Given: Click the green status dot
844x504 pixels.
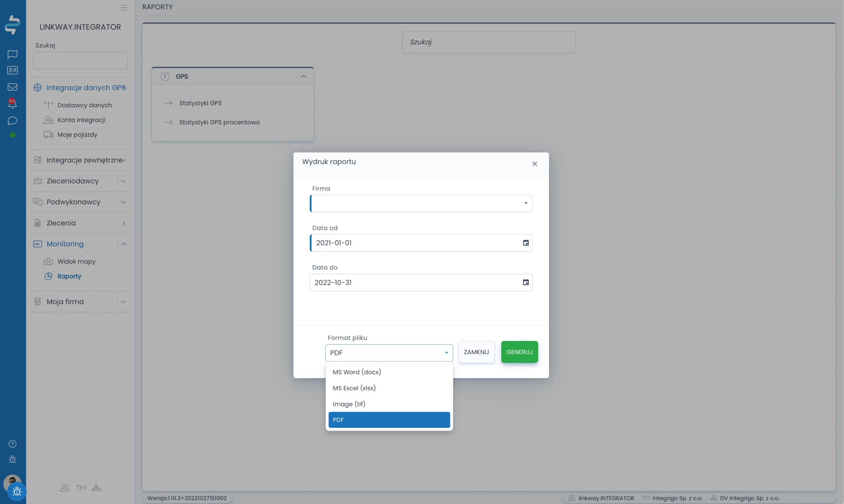Looking at the screenshot, I should click(x=13, y=135).
